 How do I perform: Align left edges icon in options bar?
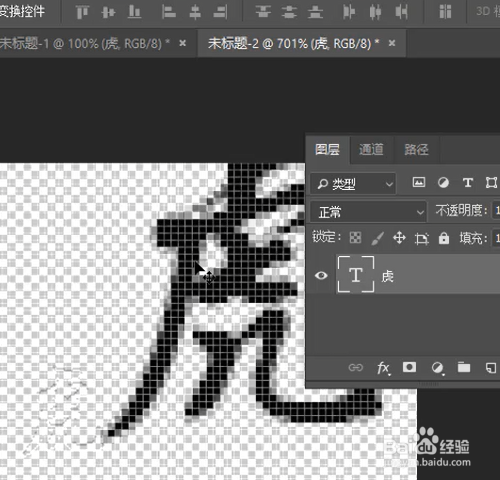(169, 12)
